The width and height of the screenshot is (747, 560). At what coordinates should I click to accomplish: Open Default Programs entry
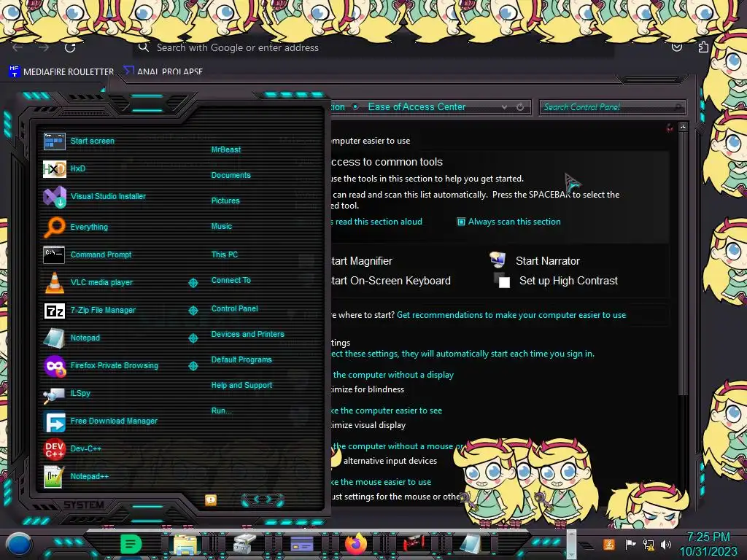[x=241, y=359]
